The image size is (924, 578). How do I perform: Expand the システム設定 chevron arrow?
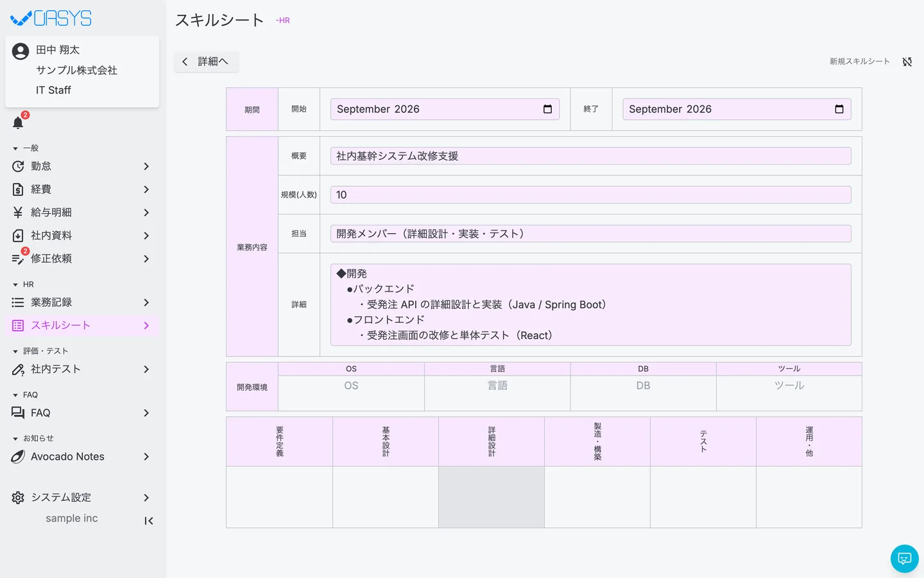coord(146,498)
